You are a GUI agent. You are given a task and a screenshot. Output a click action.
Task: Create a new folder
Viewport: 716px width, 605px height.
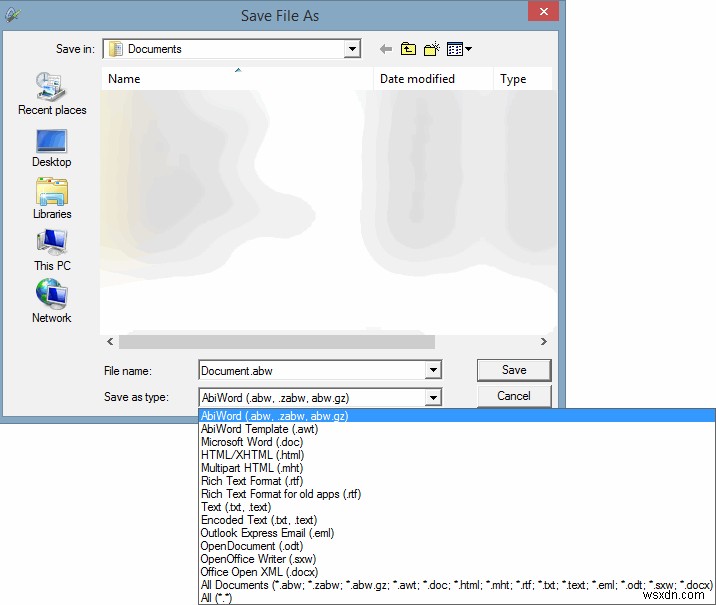click(x=432, y=49)
